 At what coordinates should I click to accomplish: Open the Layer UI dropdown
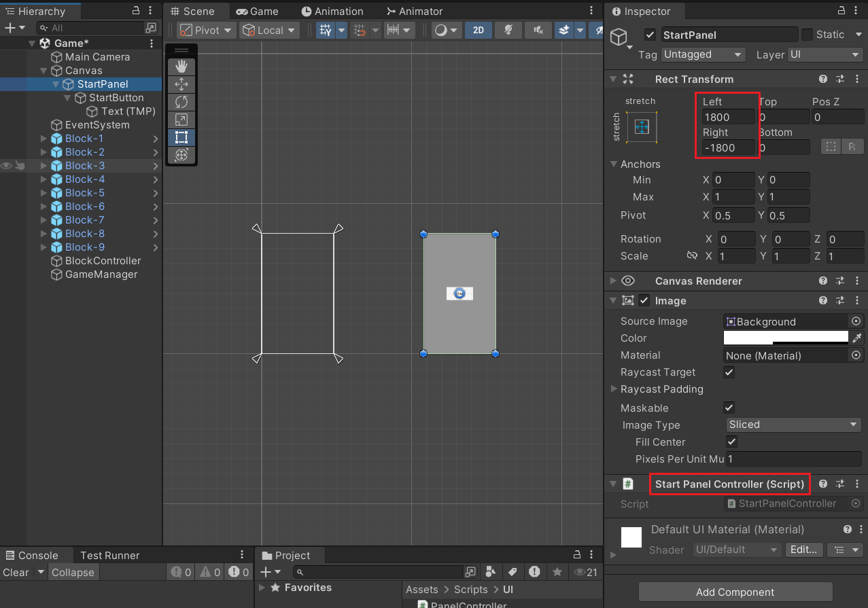[825, 54]
